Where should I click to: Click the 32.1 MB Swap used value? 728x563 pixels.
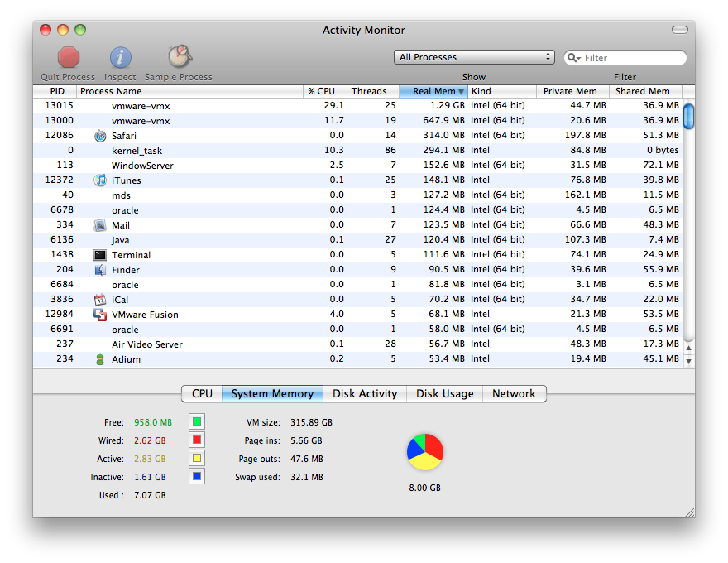306,477
